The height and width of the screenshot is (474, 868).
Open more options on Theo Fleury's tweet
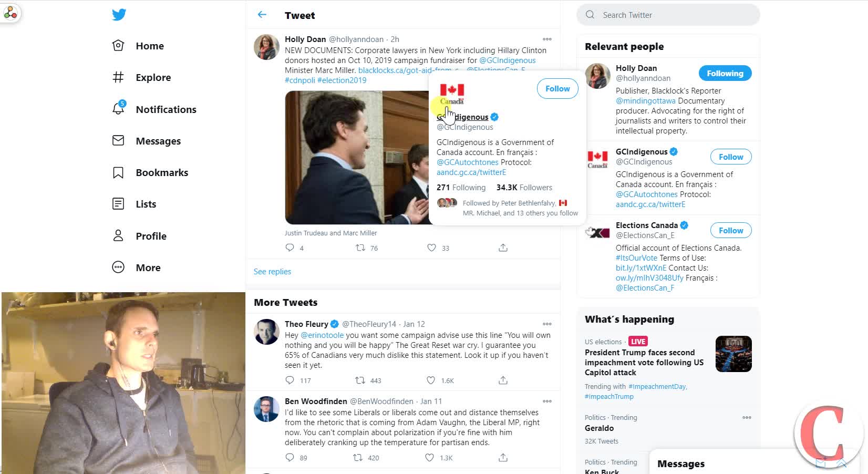pyautogui.click(x=547, y=324)
